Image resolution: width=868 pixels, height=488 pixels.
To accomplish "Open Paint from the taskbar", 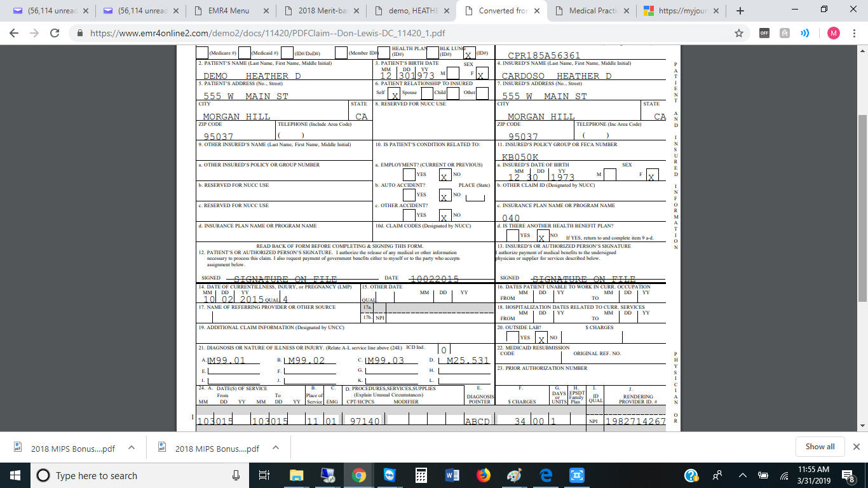I will click(515, 475).
